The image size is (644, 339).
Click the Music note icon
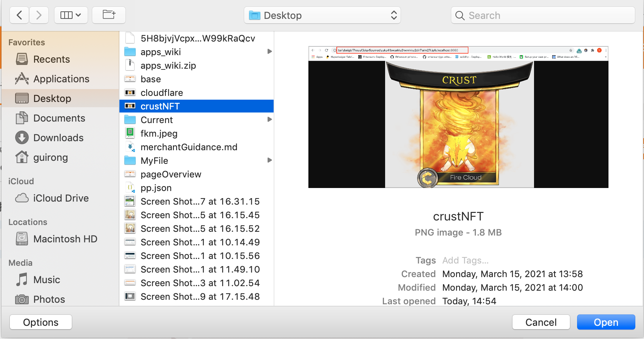[x=22, y=280]
